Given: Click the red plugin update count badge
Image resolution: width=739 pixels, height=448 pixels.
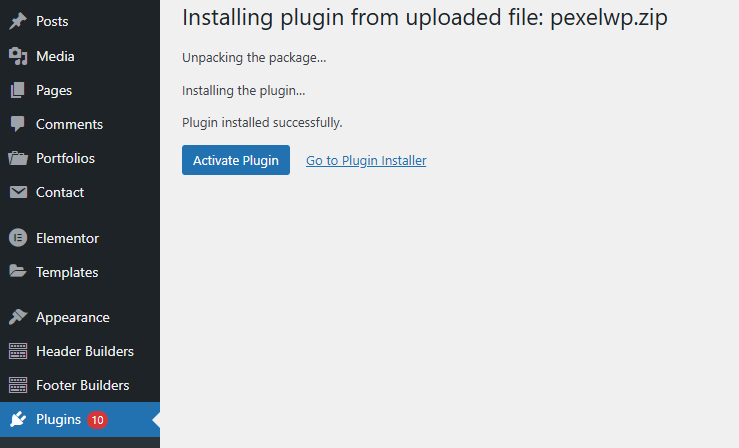Looking at the screenshot, I should coord(98,420).
